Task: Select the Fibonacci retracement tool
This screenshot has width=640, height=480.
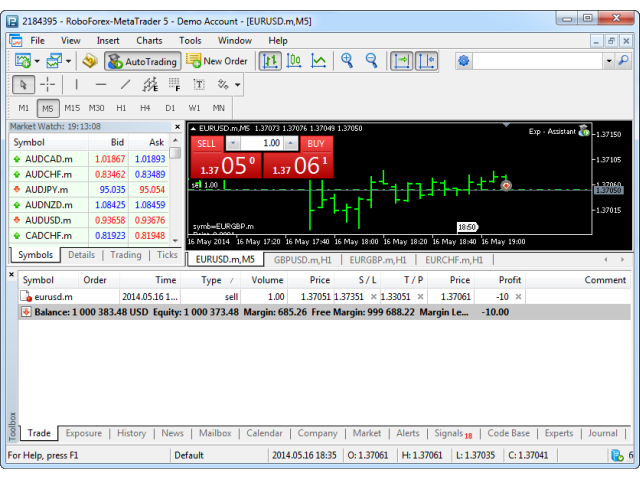Action: [x=174, y=85]
